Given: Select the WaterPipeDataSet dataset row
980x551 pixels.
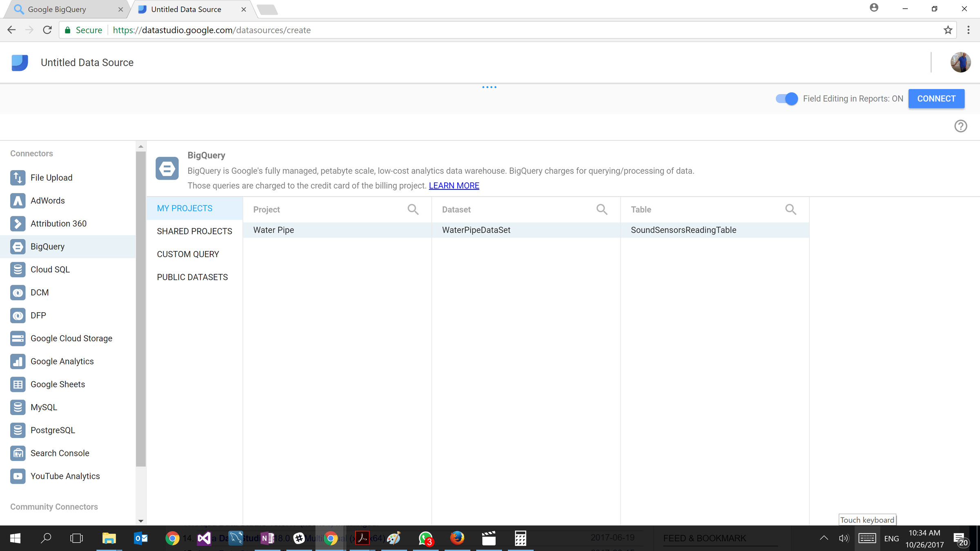Looking at the screenshot, I should [x=526, y=230].
